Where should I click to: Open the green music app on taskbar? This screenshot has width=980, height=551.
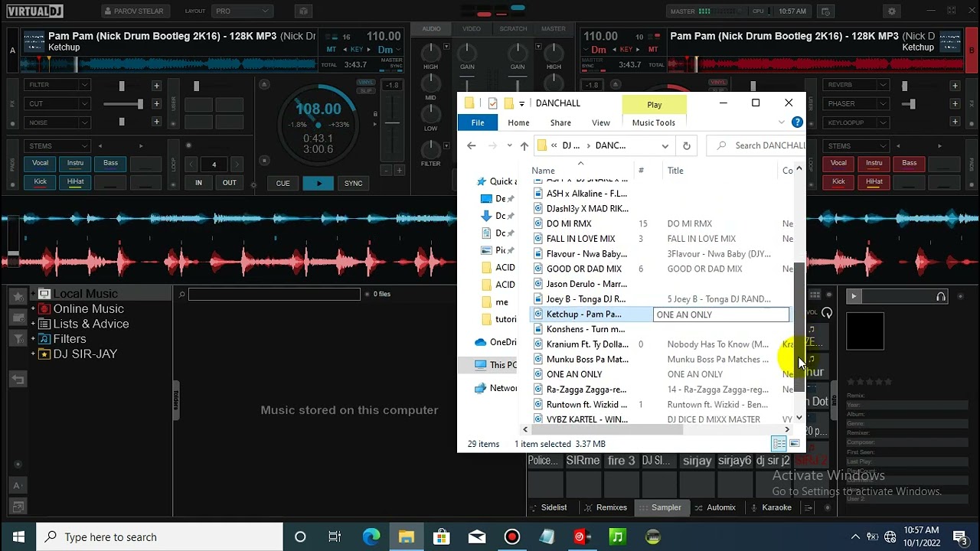(x=617, y=537)
